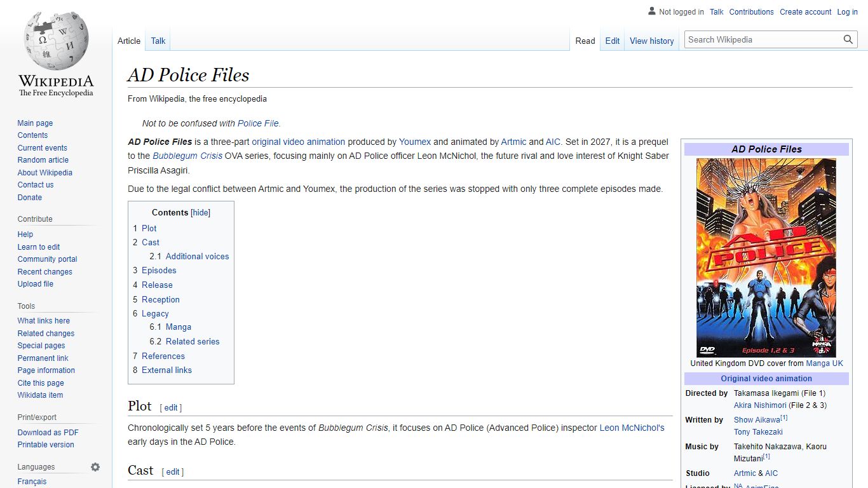
Task: Open Related changes tool link
Action: click(x=46, y=334)
